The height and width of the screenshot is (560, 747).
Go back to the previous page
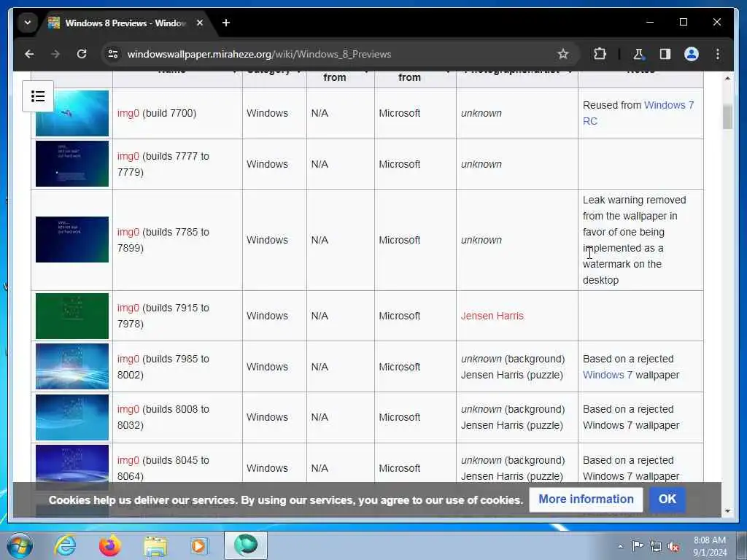coord(29,54)
